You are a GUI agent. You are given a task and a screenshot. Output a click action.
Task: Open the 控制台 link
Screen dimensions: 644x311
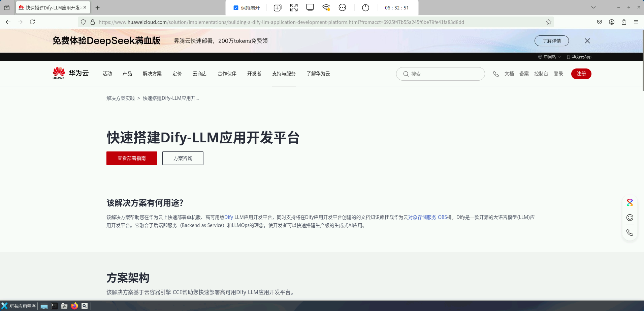pyautogui.click(x=541, y=74)
